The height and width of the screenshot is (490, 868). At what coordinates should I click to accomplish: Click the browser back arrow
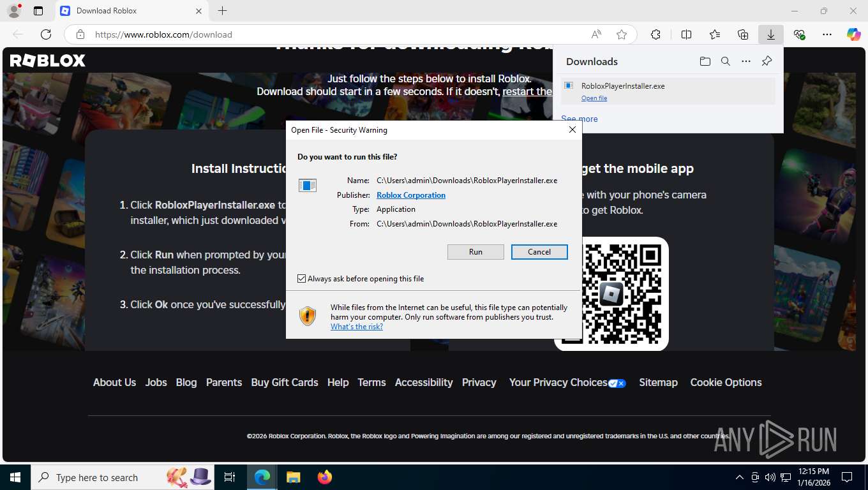pyautogui.click(x=18, y=34)
